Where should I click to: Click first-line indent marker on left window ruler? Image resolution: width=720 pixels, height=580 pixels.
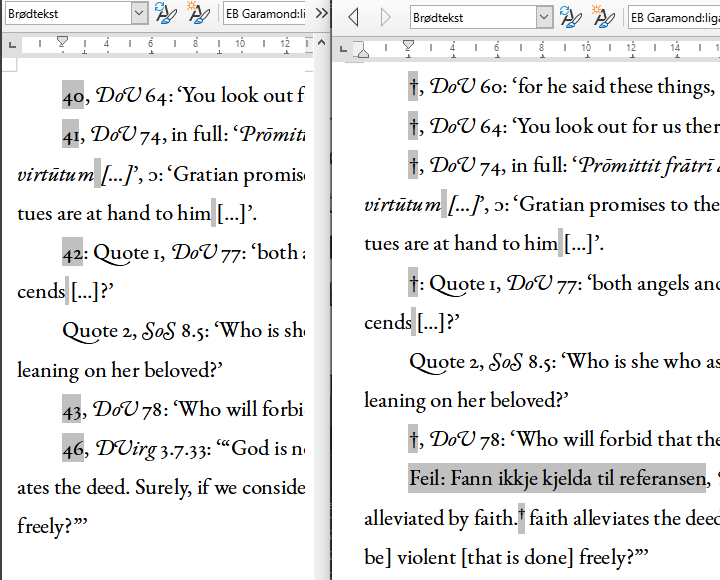coord(63,41)
